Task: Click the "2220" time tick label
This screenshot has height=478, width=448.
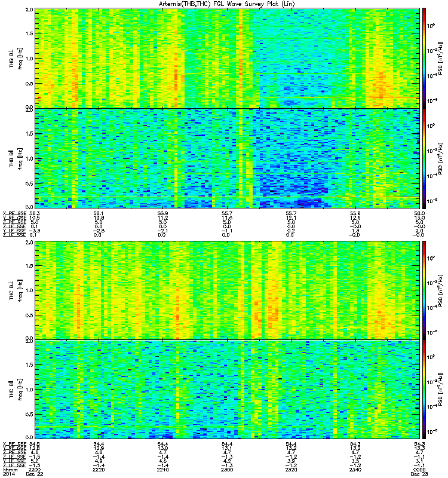Action: (99, 470)
